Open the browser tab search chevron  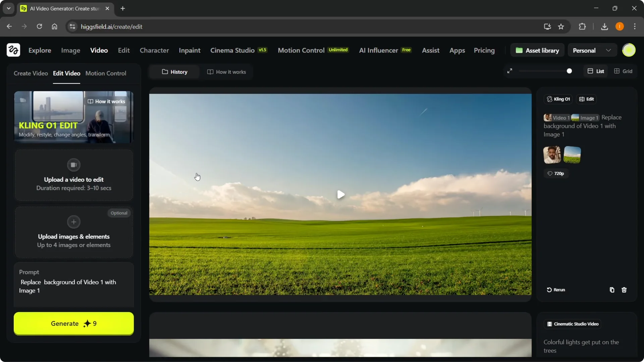(8, 8)
